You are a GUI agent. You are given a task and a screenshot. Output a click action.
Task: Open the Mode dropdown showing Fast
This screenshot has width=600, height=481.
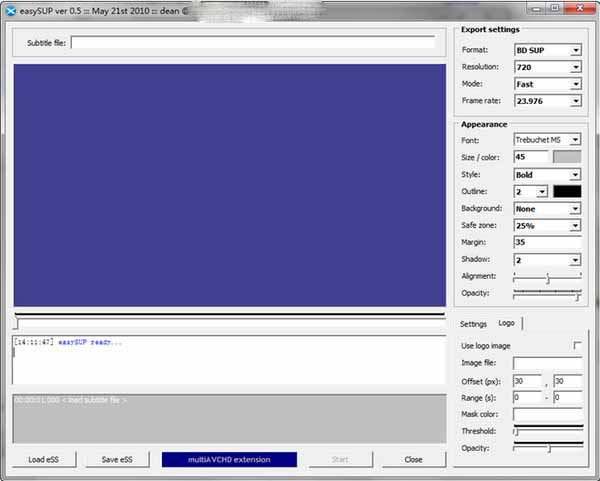coord(548,84)
